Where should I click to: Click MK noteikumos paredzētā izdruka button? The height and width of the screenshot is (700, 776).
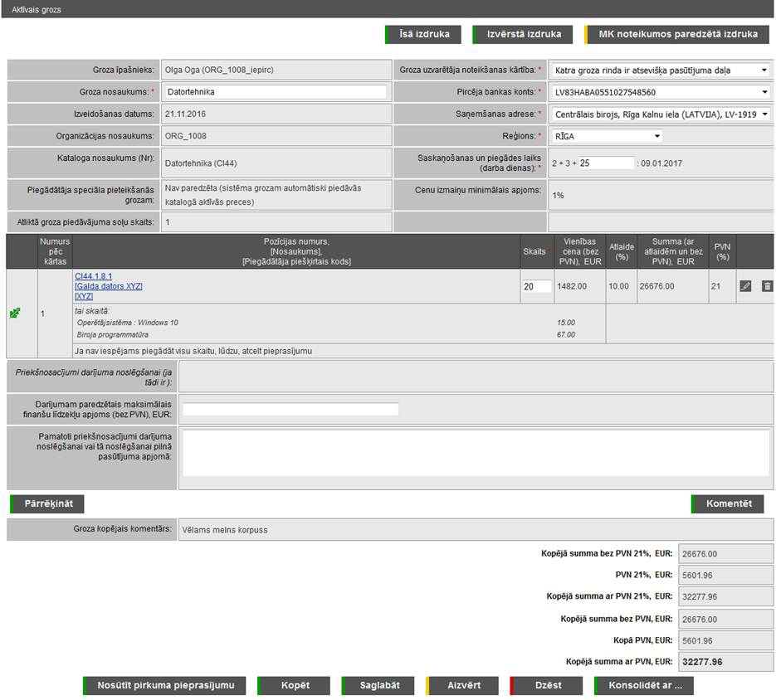tap(677, 35)
